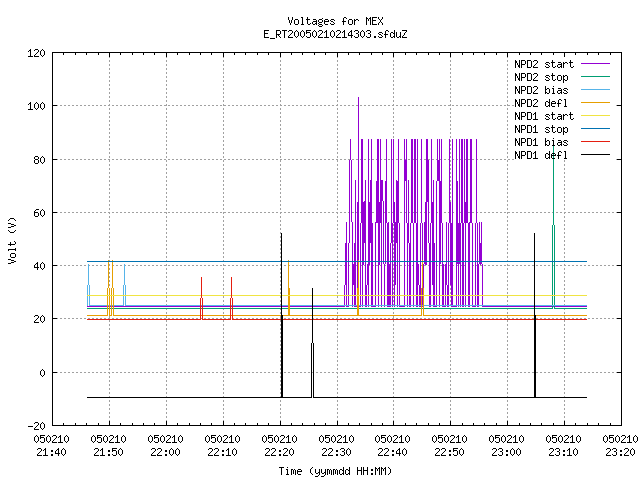Screen dimensions: 640x480
Task: Click the y-axis tick label 0
Action: click(x=42, y=373)
